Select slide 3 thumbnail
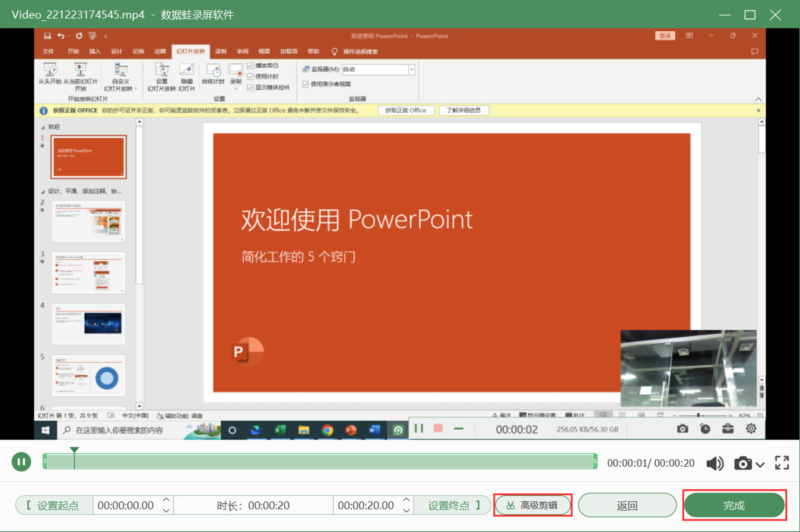800x532 pixels. tap(88, 273)
